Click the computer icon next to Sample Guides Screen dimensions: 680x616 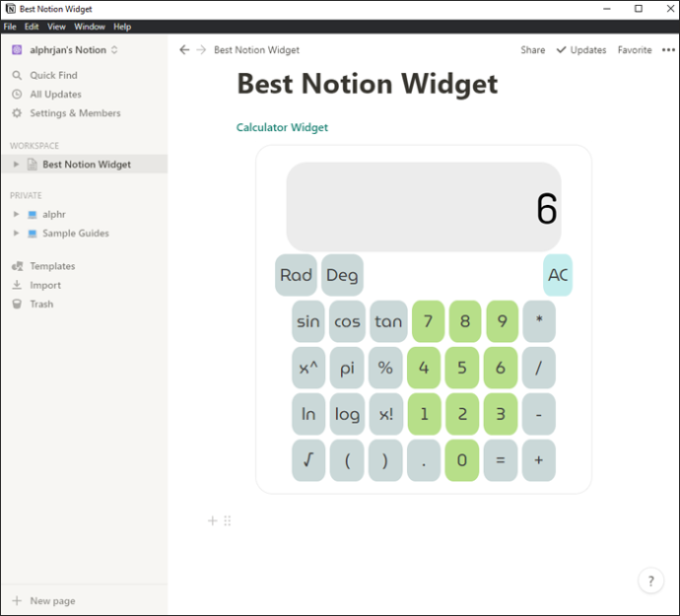pos(33,234)
